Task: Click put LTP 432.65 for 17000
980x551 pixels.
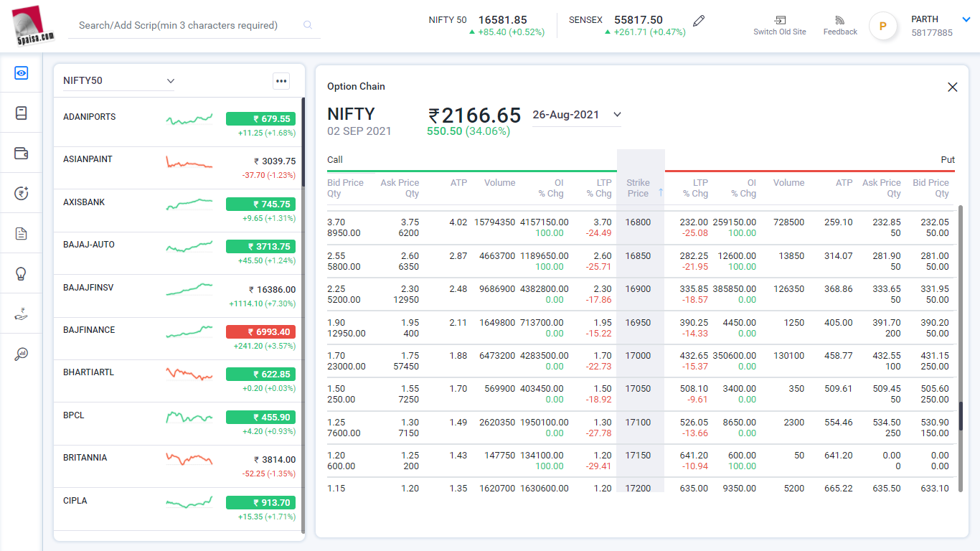Action: tap(694, 356)
